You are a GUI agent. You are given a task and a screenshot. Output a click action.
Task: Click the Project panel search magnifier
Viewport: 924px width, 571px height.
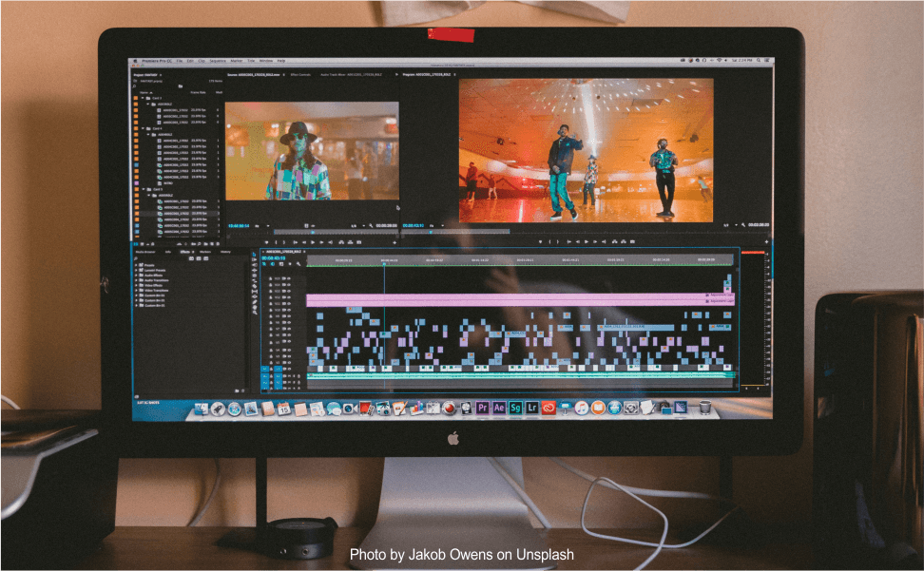(x=135, y=86)
